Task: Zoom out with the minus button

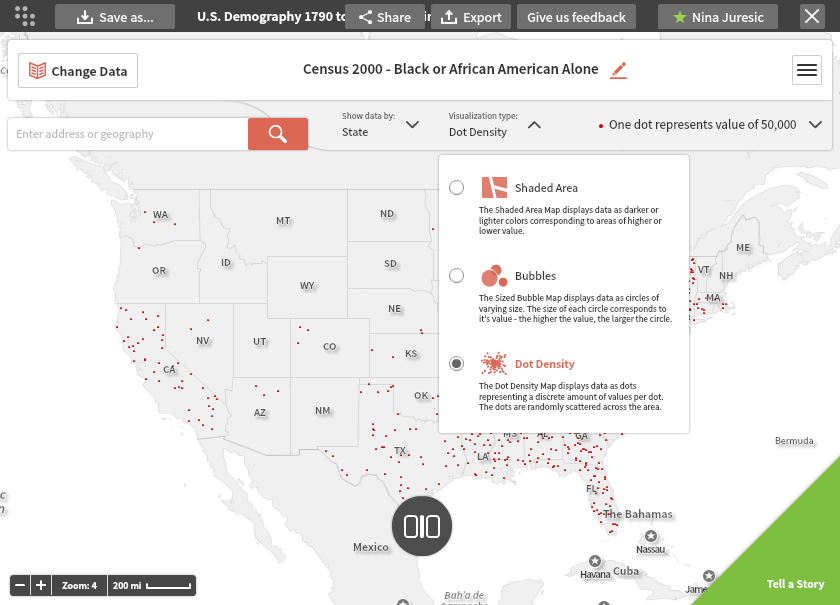Action: (x=20, y=585)
